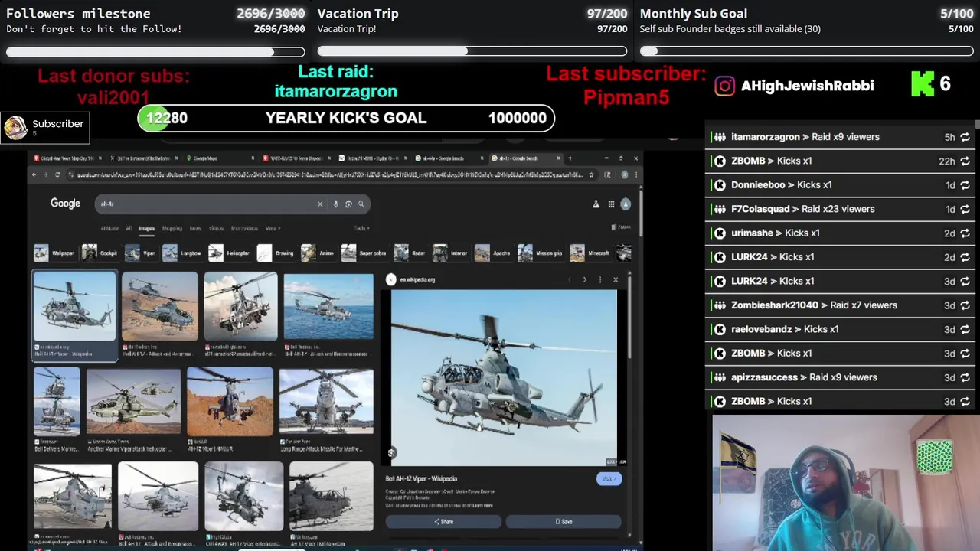Screen dimensions: 980x551
Task: Replay the Zombieshark21040 raid alert
Action: coord(965,305)
